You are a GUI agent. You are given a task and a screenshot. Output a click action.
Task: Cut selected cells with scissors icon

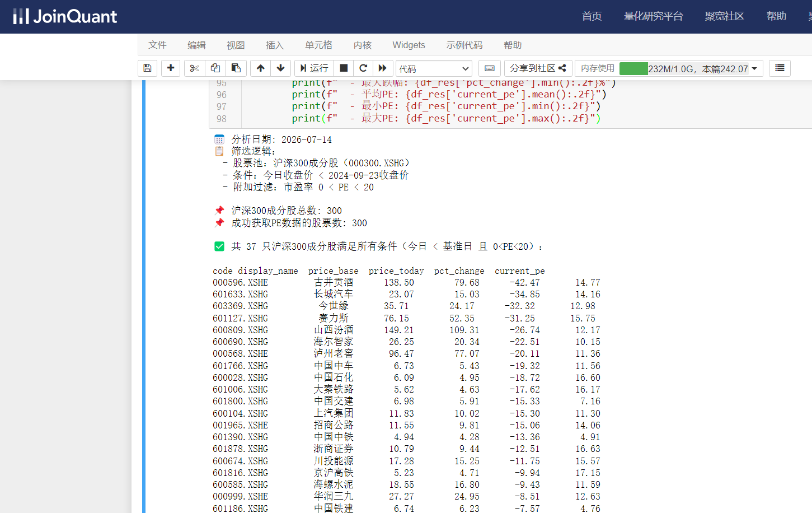(x=194, y=68)
